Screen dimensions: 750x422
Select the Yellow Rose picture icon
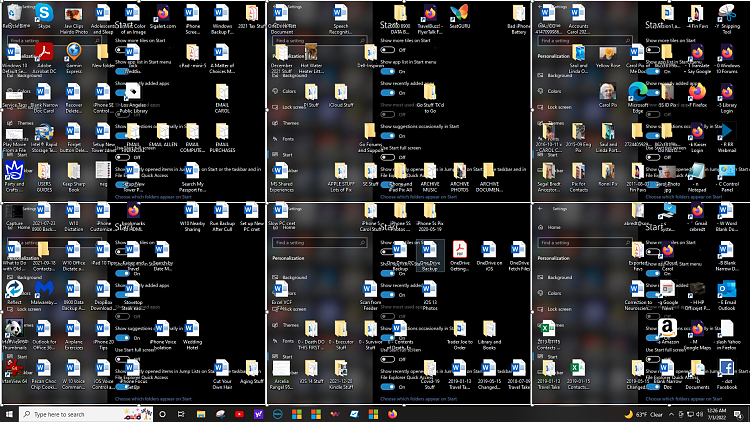pos(607,54)
